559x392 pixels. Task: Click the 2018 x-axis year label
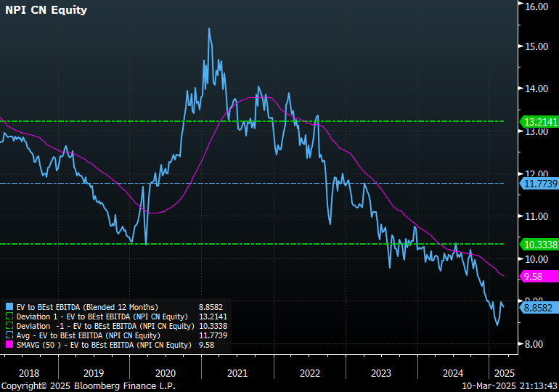point(29,373)
